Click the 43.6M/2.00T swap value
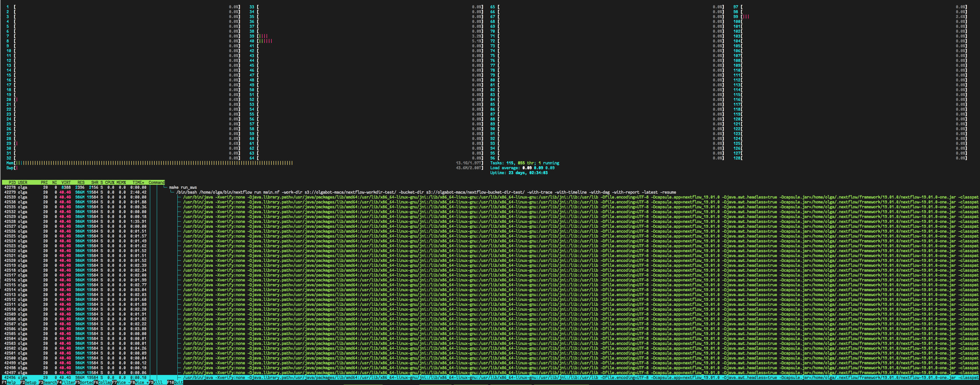This screenshot has height=385, width=980. [x=468, y=168]
